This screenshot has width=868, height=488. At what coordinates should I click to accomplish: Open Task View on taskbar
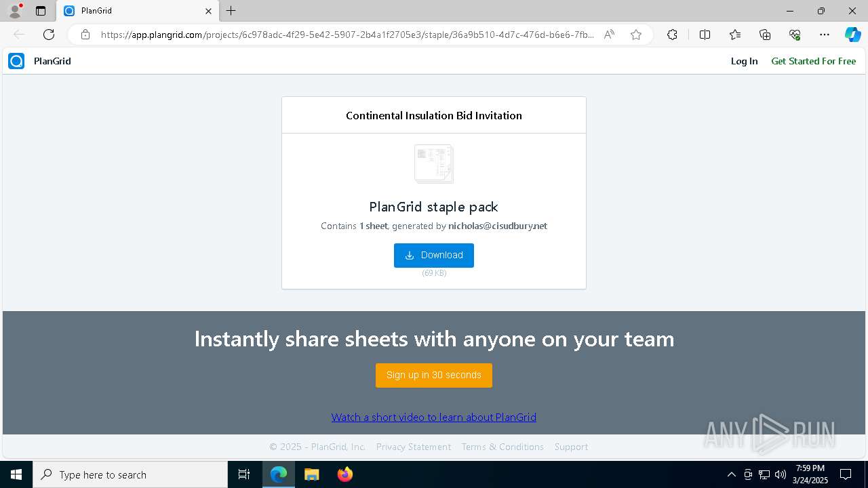[x=244, y=474]
